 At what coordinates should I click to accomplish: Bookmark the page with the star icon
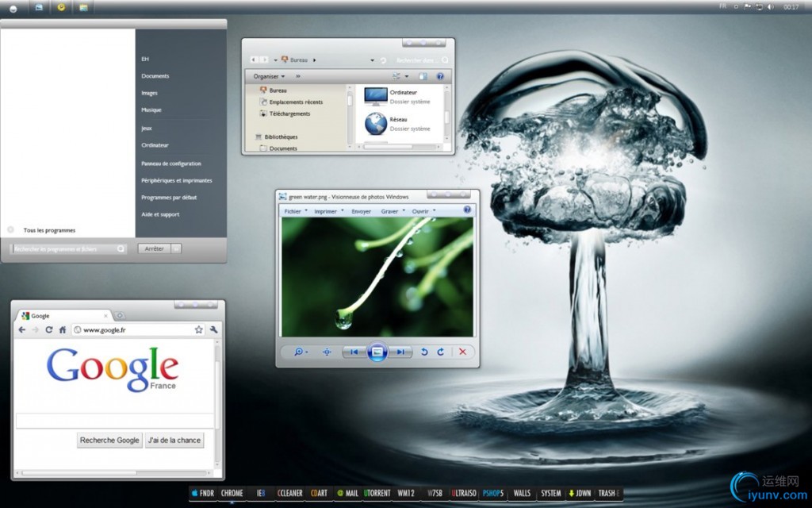[x=198, y=329]
